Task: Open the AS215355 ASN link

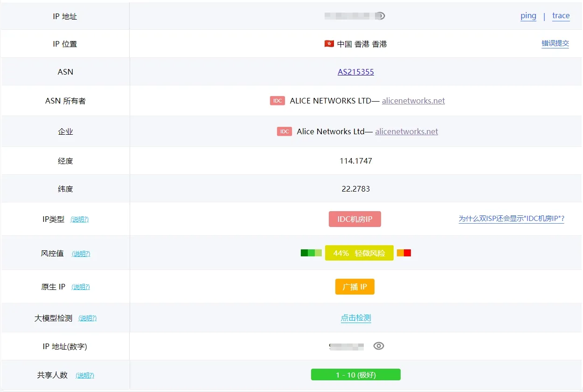Action: click(x=355, y=72)
